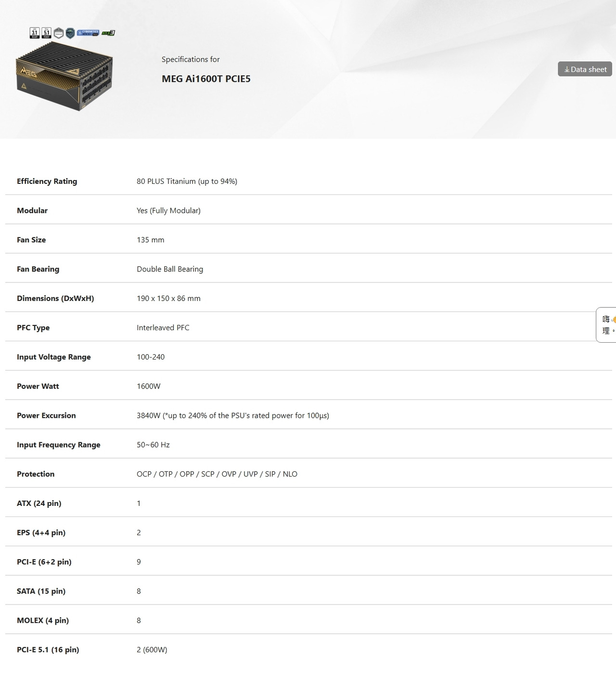
Task: Select the Double Ball Bearing value
Action: tap(170, 269)
